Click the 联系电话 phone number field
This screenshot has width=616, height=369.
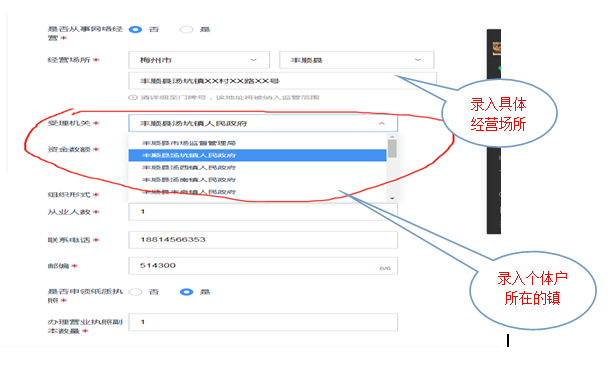(263, 240)
